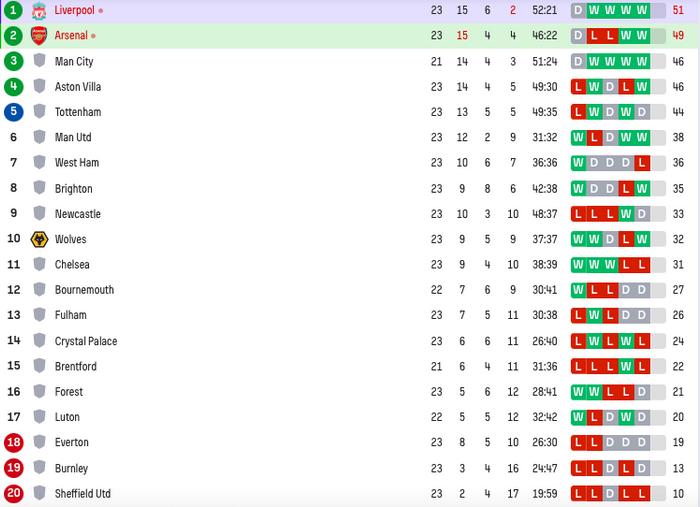
Task: Click Chelsea's last L form badge
Action: (642, 265)
